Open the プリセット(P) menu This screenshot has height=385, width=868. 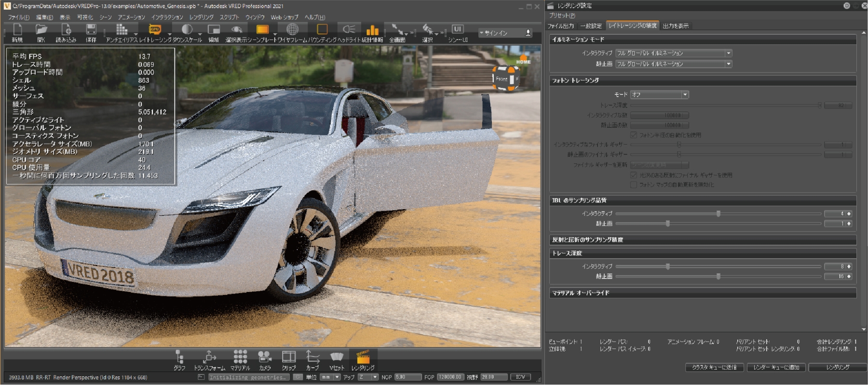click(x=562, y=15)
